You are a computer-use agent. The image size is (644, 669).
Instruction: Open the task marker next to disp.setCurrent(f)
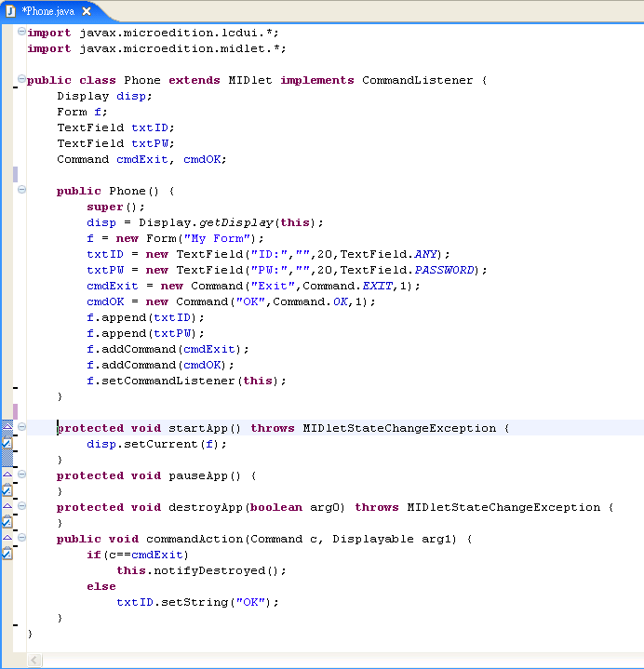point(7,443)
